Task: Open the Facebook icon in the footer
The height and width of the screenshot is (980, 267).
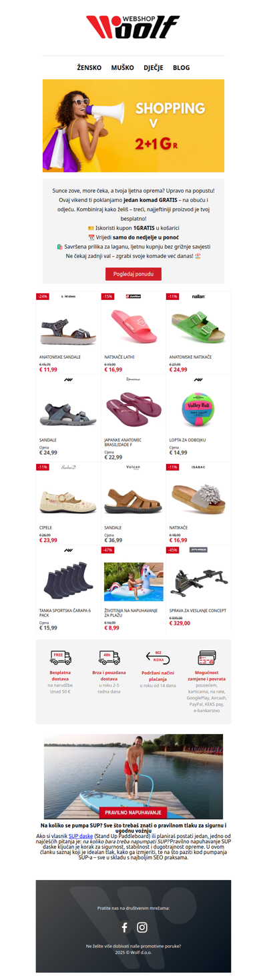Action: click(x=124, y=927)
